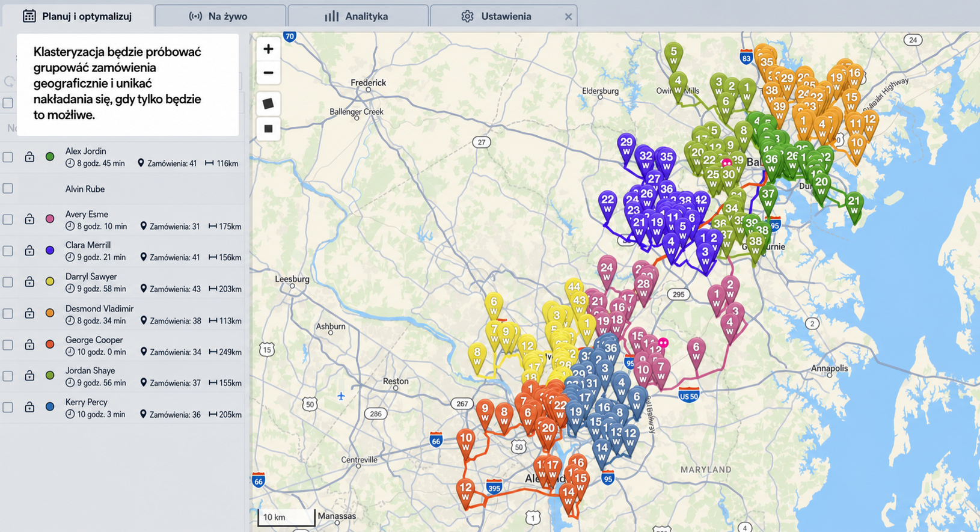Toggle the lock icon for Alex Jordin
The image size is (980, 532).
[29, 156]
